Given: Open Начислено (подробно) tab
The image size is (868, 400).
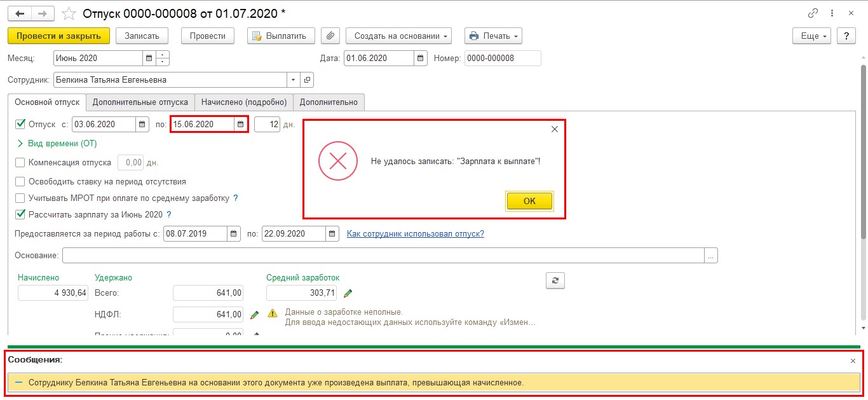Looking at the screenshot, I should coord(244,102).
